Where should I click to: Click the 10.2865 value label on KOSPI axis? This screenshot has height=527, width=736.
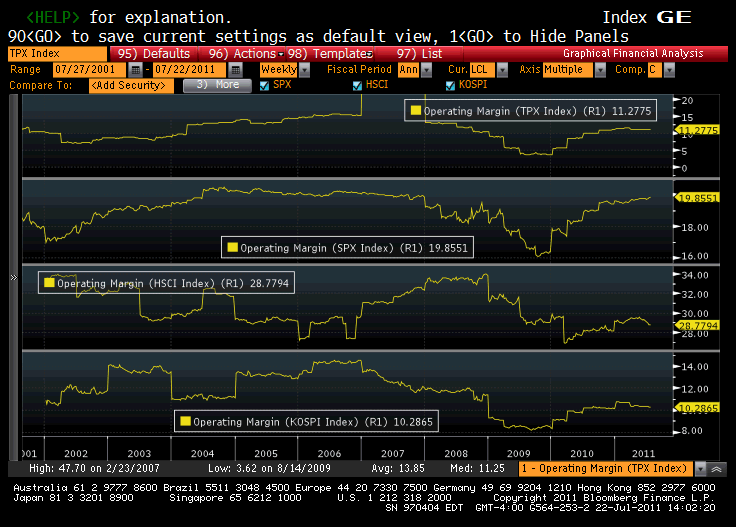pyautogui.click(x=698, y=407)
